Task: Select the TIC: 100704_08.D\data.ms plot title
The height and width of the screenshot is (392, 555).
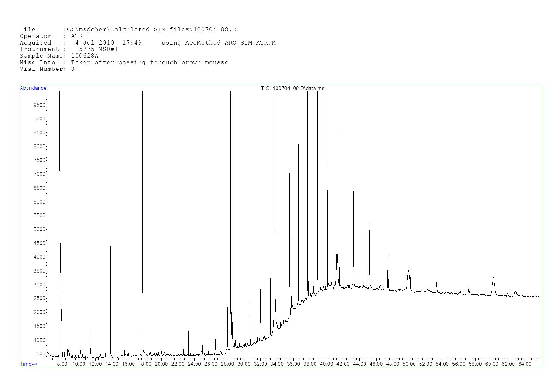Action: coord(292,89)
